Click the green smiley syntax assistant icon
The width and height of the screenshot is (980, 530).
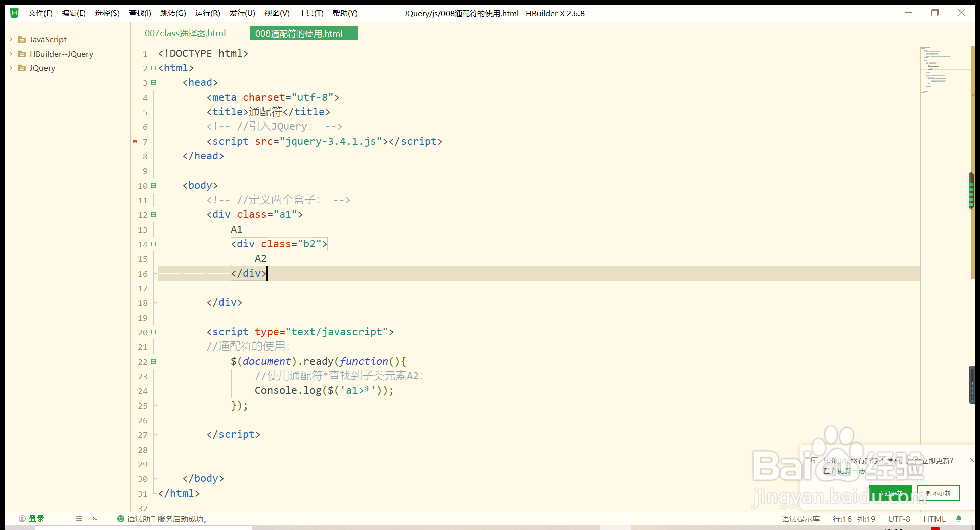[120, 519]
